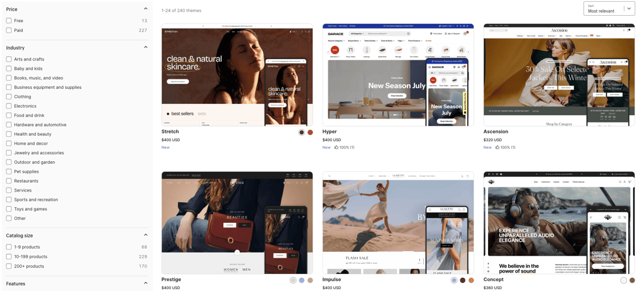The height and width of the screenshot is (291, 644).
Task: Select Impulse light blue color swatch
Action: [x=454, y=280]
